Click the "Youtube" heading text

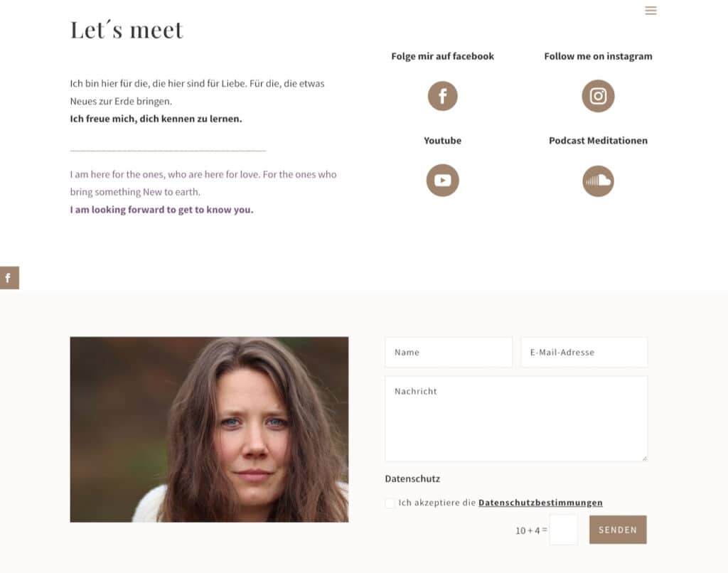pyautogui.click(x=442, y=141)
